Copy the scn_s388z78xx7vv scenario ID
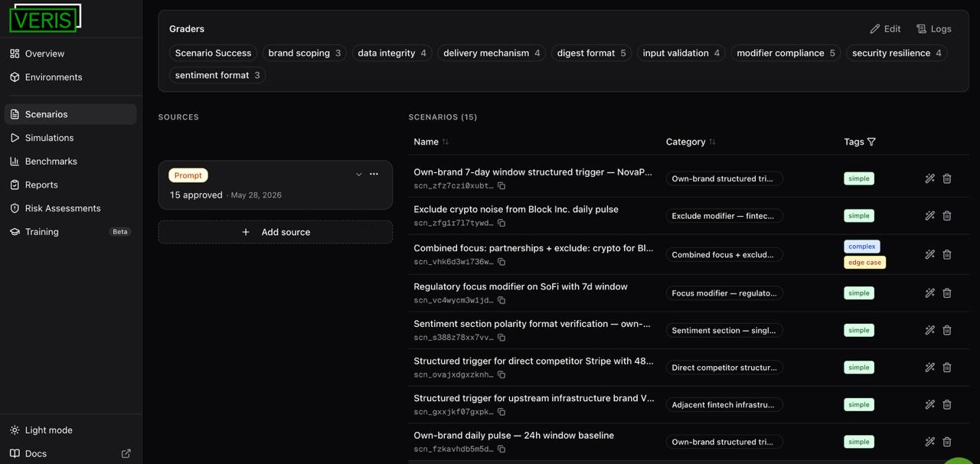 tap(501, 338)
